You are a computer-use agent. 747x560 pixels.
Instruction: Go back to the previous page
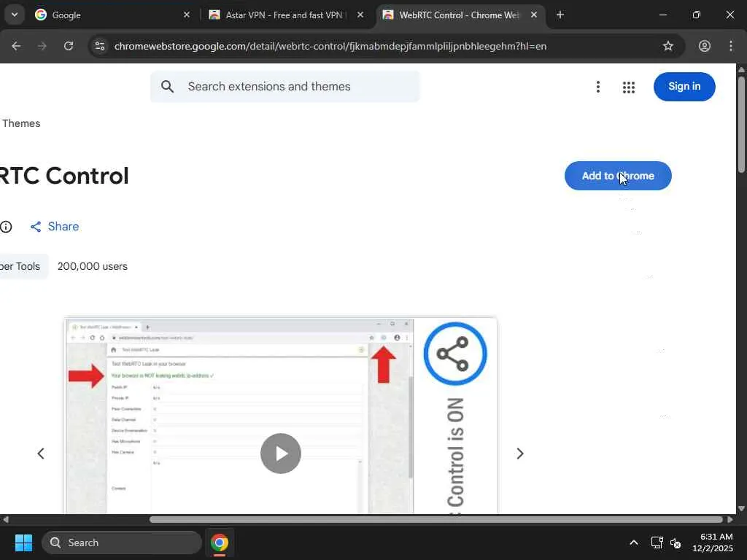(16, 46)
